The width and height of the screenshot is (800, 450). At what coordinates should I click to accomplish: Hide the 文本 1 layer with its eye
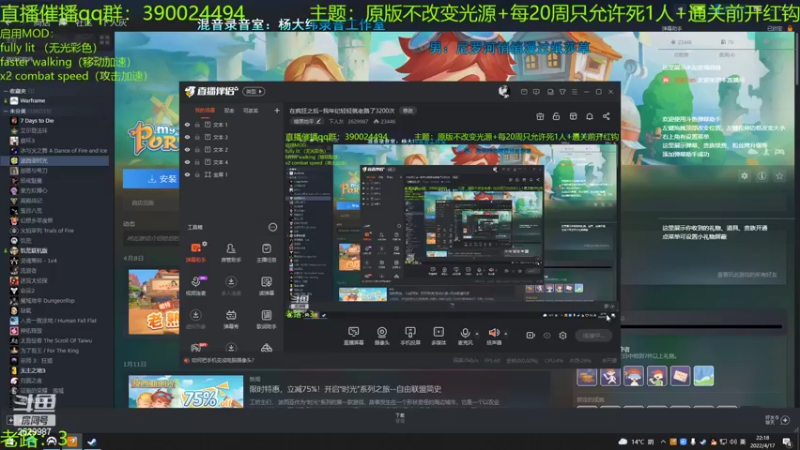(x=187, y=124)
